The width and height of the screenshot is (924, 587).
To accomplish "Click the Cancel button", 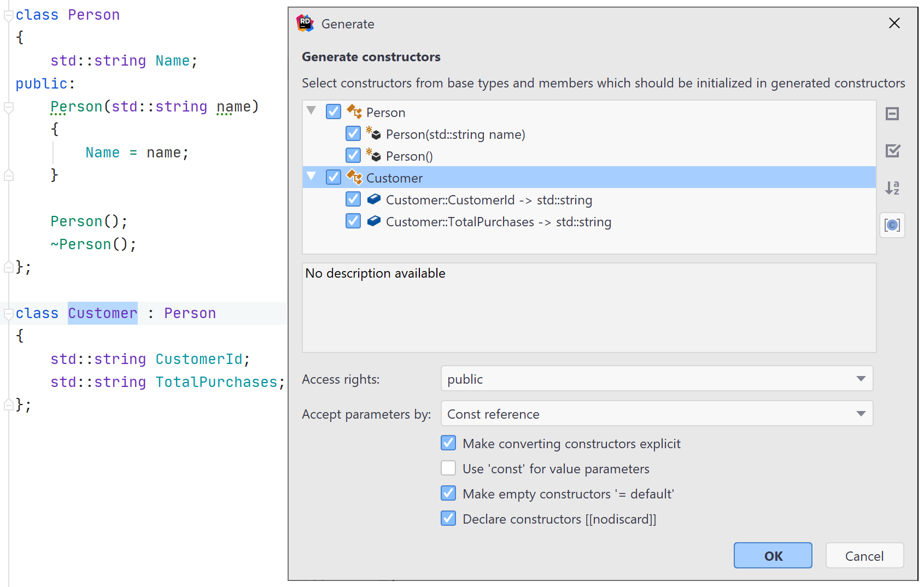I will coord(864,555).
